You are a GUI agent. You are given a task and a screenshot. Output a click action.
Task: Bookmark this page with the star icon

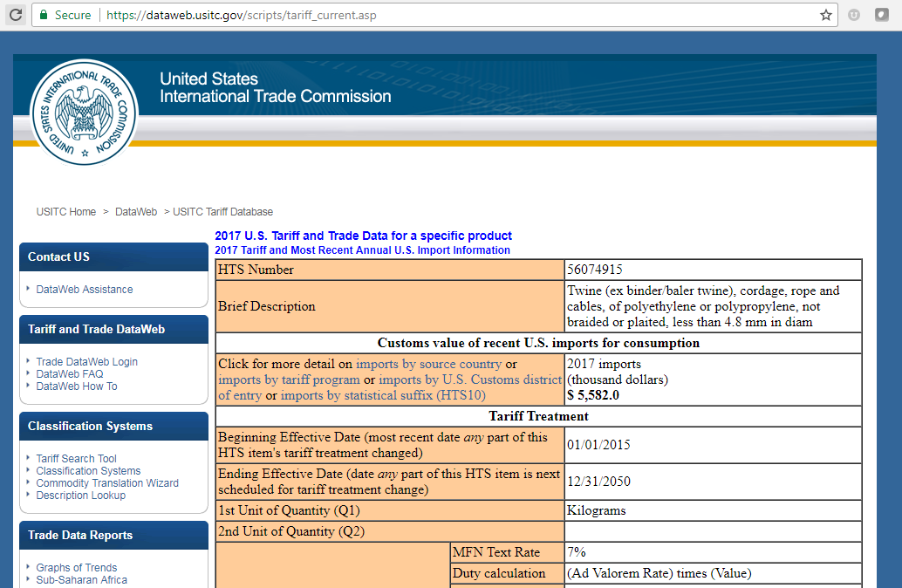tap(826, 15)
